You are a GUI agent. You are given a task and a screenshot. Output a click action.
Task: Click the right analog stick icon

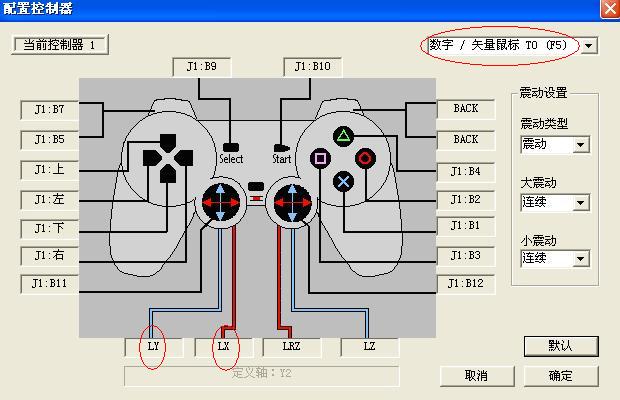[x=293, y=202]
